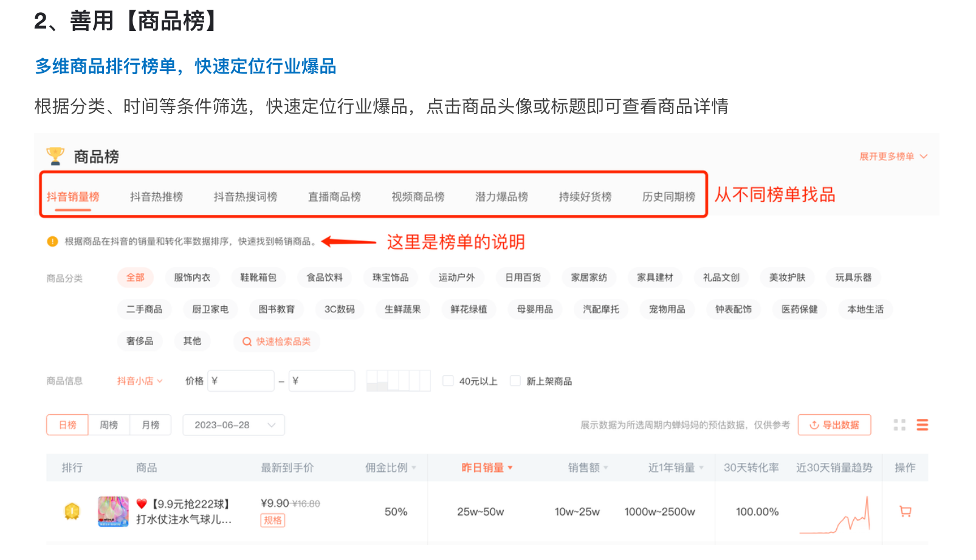Select the 月榜 period toggle
Viewport: 976px width, 560px height.
click(x=151, y=425)
